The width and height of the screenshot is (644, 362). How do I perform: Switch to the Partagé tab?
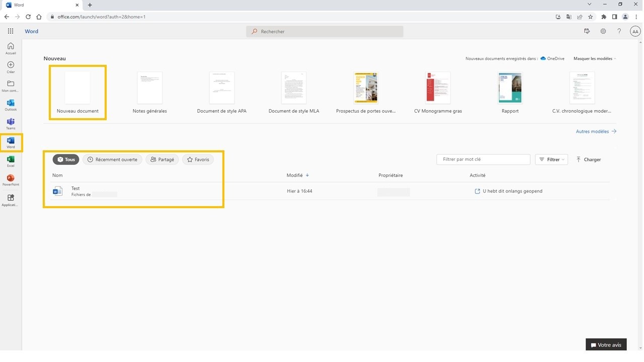[162, 159]
